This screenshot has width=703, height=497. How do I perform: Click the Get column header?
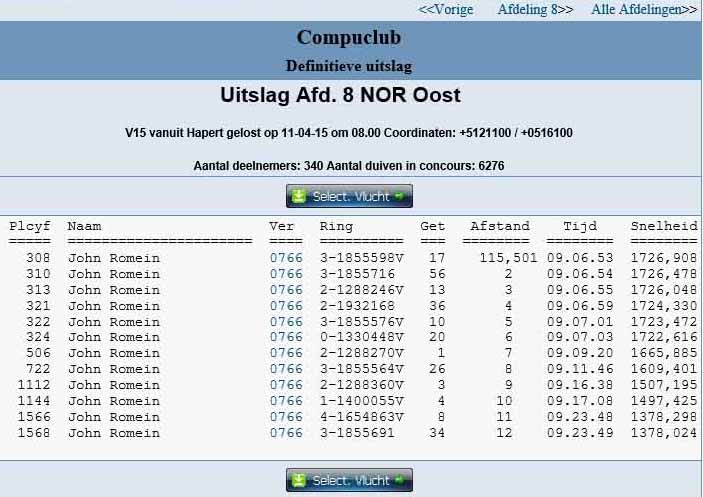click(x=433, y=226)
